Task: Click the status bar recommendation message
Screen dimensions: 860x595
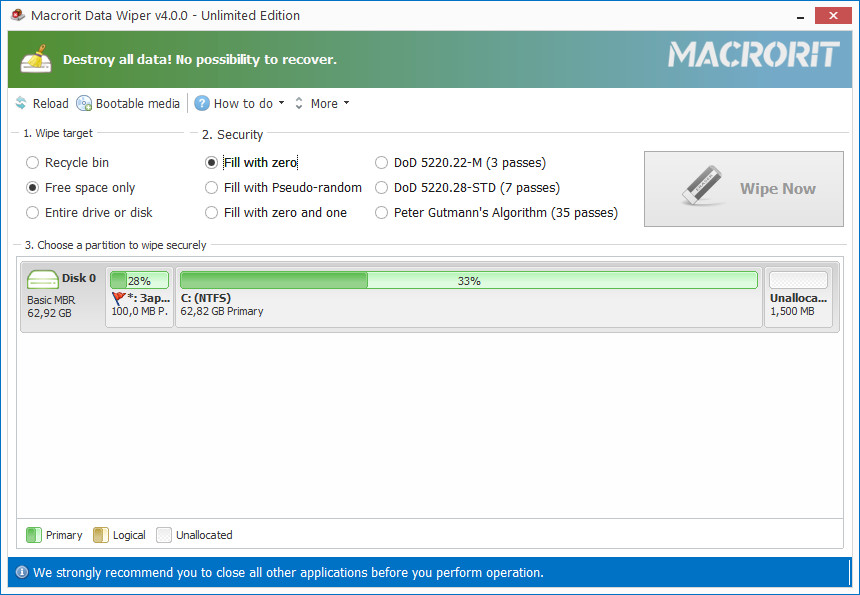Action: pos(288,573)
